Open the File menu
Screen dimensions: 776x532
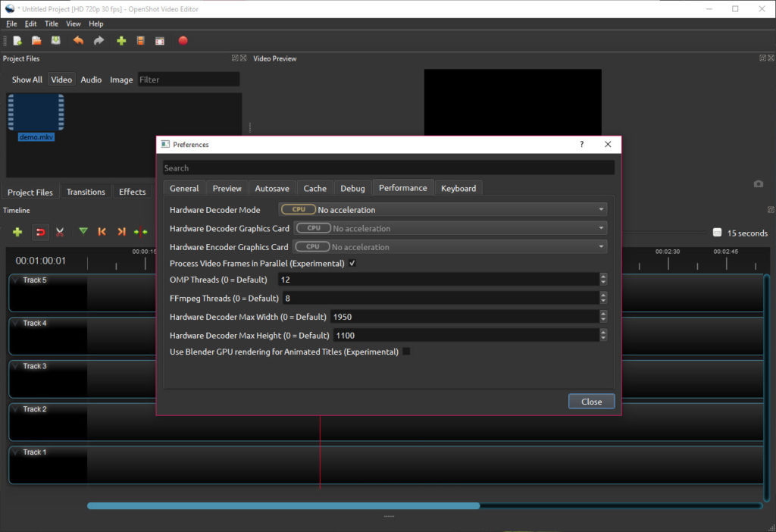pos(11,23)
